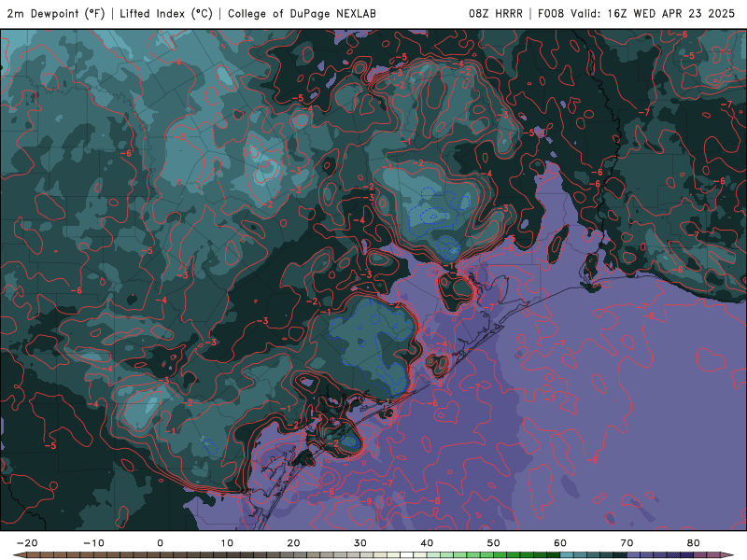This screenshot has width=747, height=560.
Task: Click the 30 label on the color scale
Action: [360, 543]
